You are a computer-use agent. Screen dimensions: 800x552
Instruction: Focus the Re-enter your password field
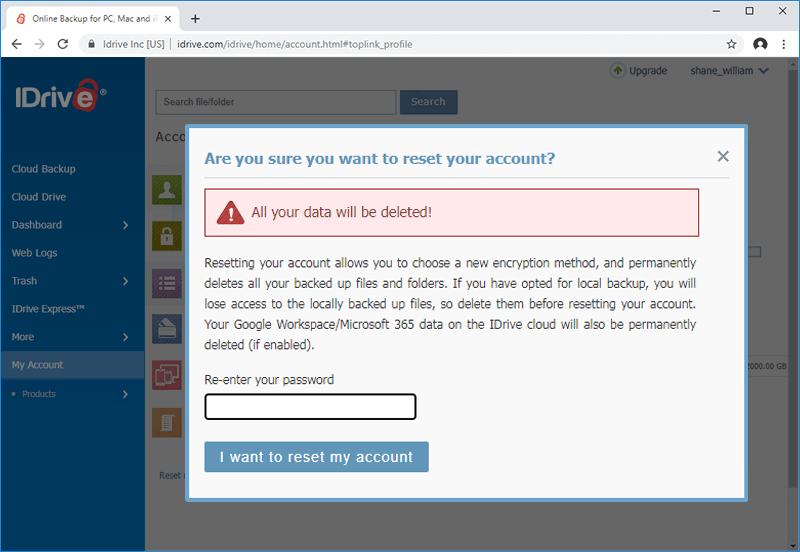(x=310, y=407)
